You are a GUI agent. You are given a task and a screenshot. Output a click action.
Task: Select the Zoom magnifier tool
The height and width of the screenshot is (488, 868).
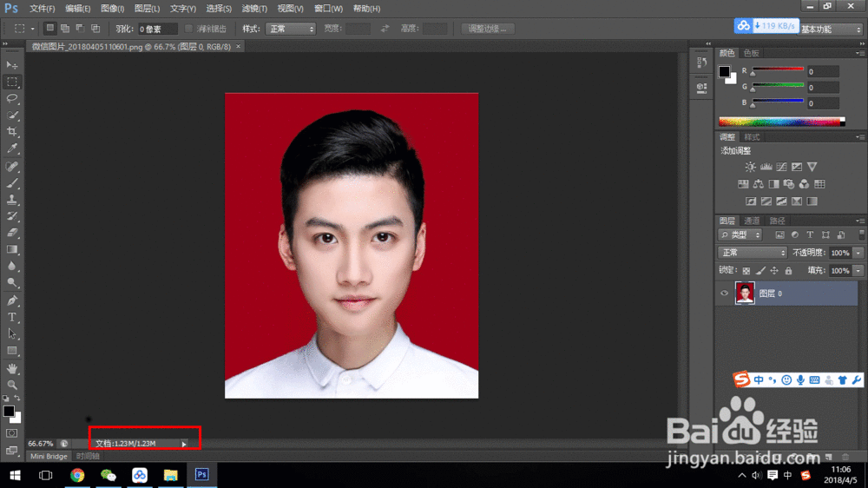12,384
